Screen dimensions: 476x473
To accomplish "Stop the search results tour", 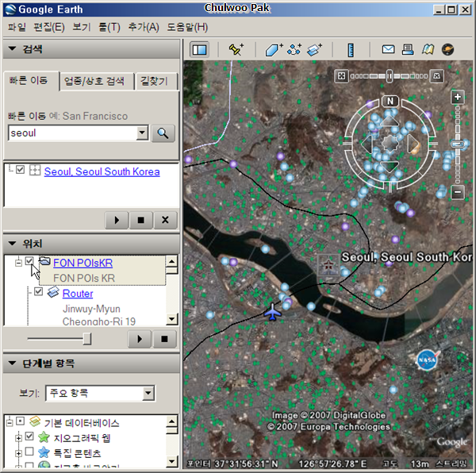I will point(141,220).
